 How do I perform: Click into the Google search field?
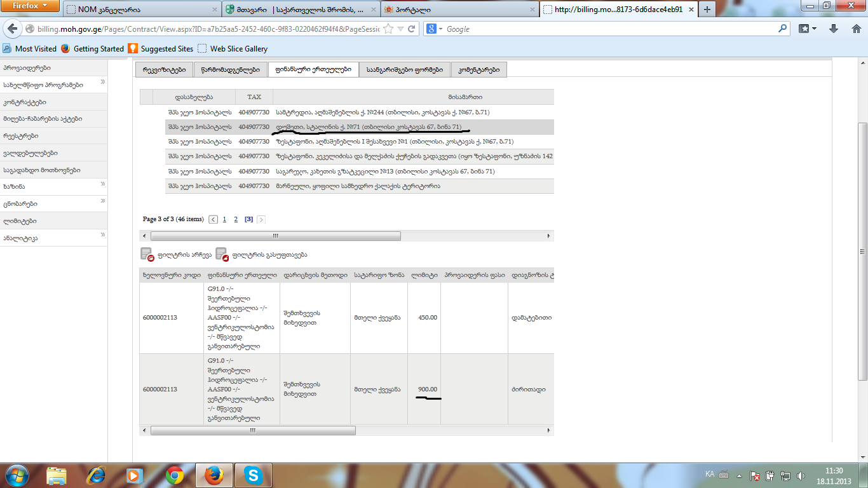(x=610, y=29)
